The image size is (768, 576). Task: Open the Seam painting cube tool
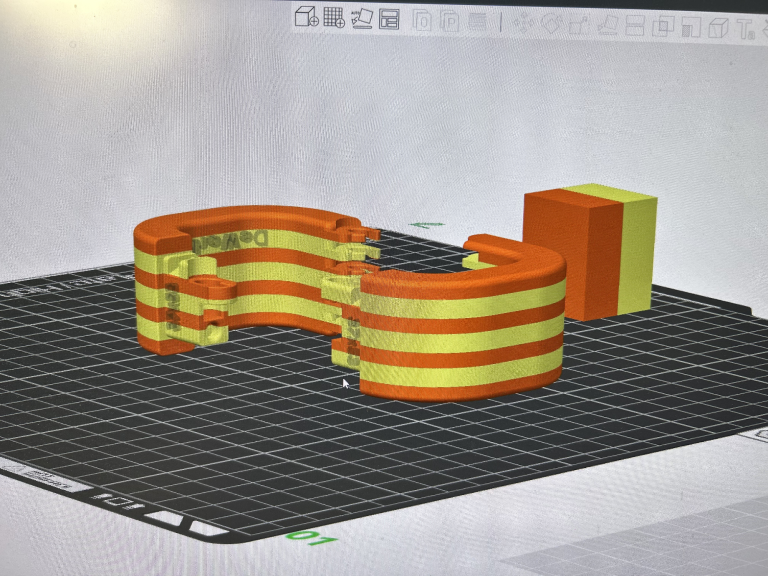[x=719, y=28]
